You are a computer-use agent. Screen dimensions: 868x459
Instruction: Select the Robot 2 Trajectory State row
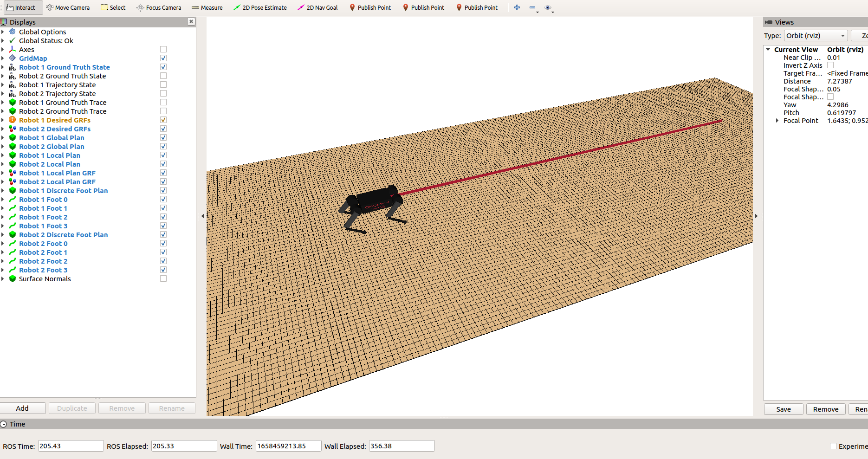58,93
